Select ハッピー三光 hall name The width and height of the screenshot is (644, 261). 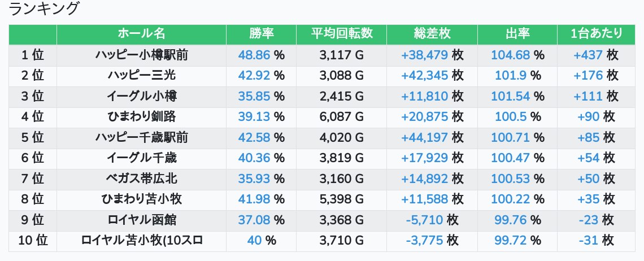[x=141, y=76]
